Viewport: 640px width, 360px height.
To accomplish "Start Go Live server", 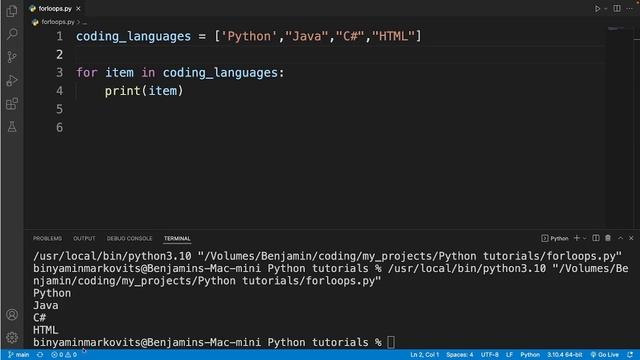I will click(604, 355).
